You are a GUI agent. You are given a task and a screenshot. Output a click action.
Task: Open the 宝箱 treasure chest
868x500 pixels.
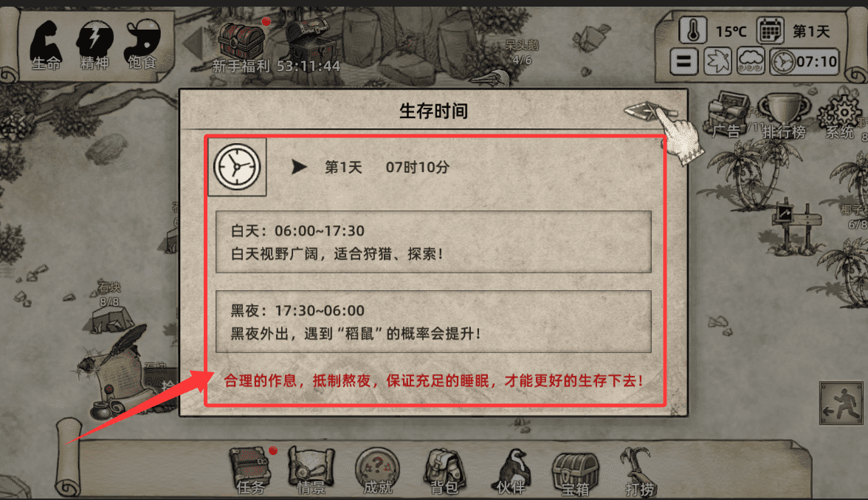tap(576, 473)
